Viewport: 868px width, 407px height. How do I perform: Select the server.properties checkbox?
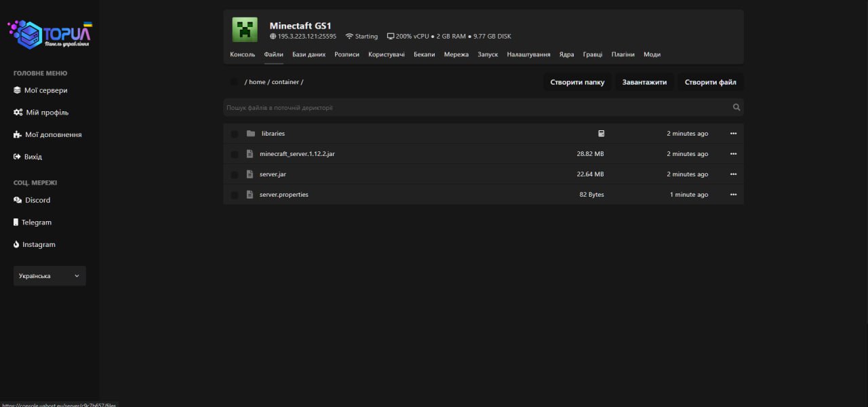tap(234, 195)
